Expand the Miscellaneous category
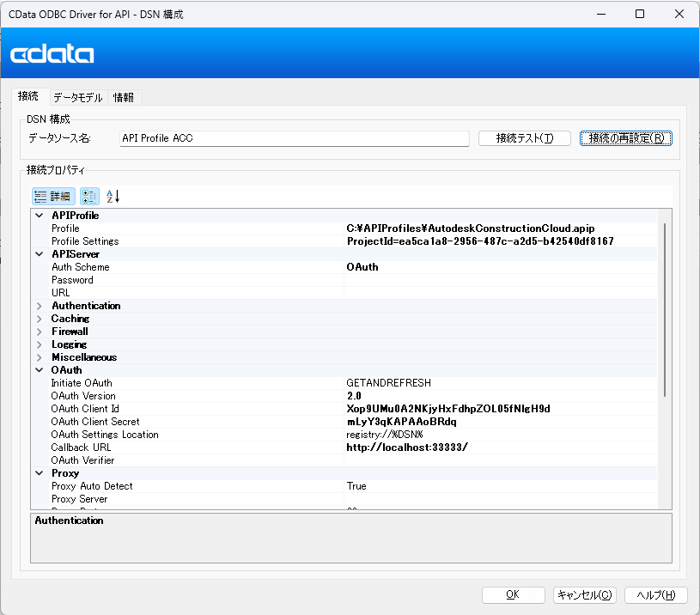Image resolution: width=700 pixels, height=615 pixels. tap(40, 358)
